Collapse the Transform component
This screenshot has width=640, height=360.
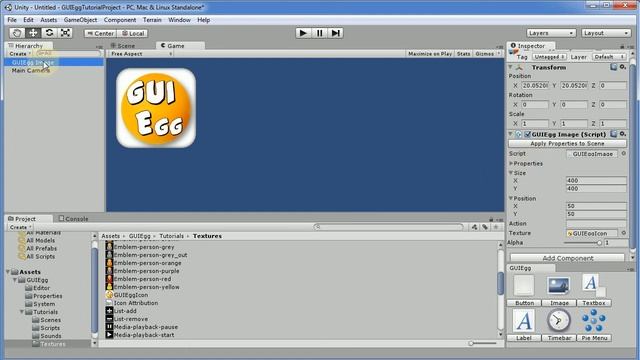[511, 67]
